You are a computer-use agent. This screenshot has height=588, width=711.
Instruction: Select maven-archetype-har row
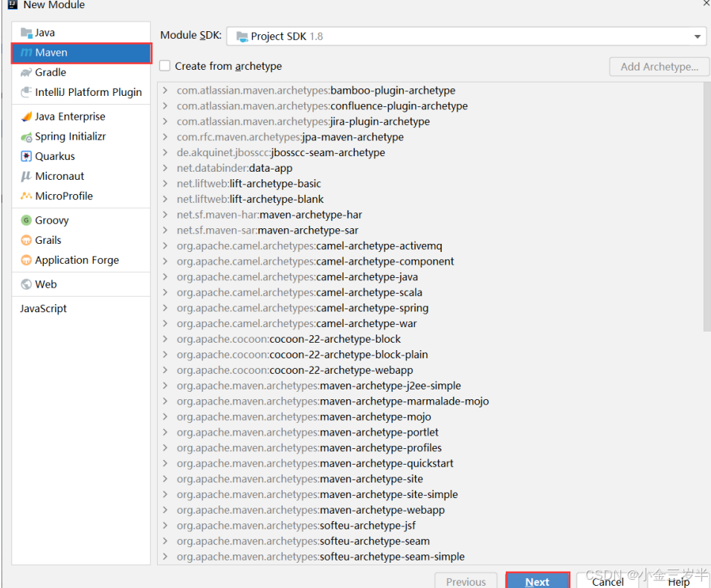[x=431, y=214]
